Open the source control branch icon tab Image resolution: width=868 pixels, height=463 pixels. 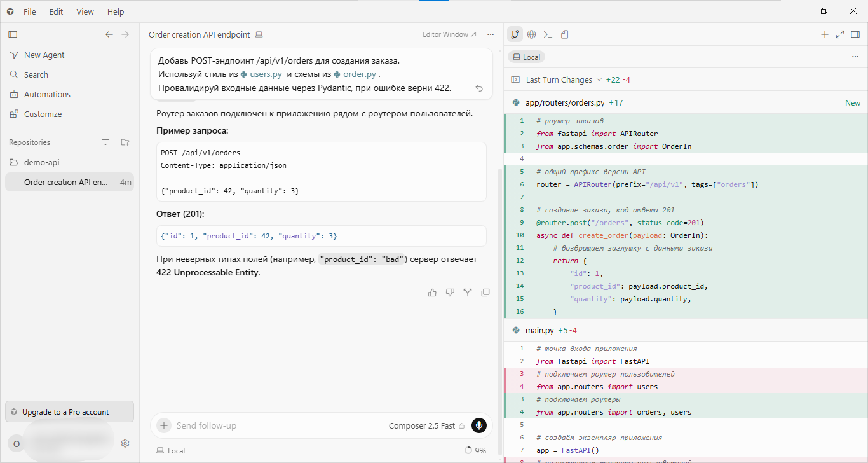click(x=515, y=34)
